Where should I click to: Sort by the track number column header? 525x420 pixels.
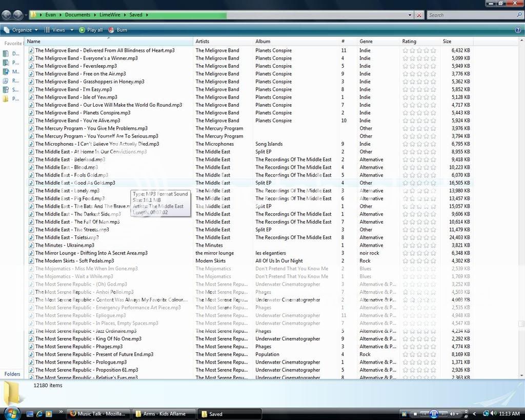coord(348,41)
